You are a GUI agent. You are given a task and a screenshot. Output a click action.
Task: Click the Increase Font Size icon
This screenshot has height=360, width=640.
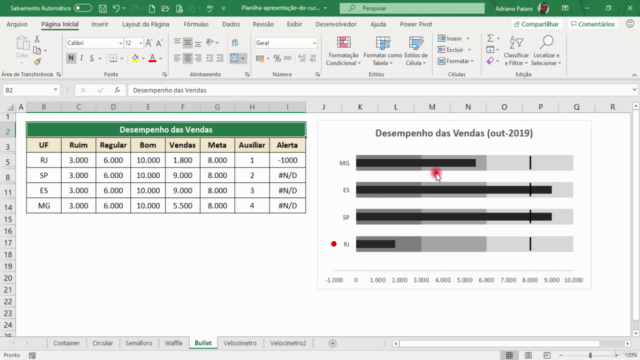click(x=149, y=43)
